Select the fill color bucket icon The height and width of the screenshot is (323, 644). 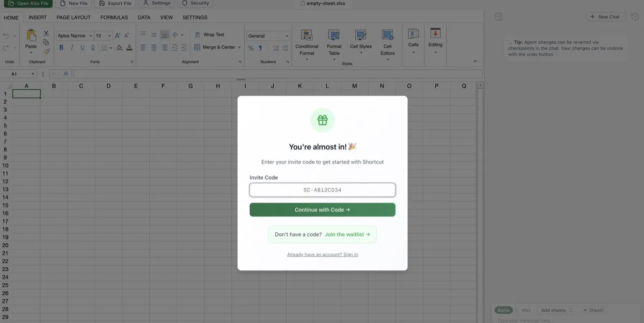point(119,47)
